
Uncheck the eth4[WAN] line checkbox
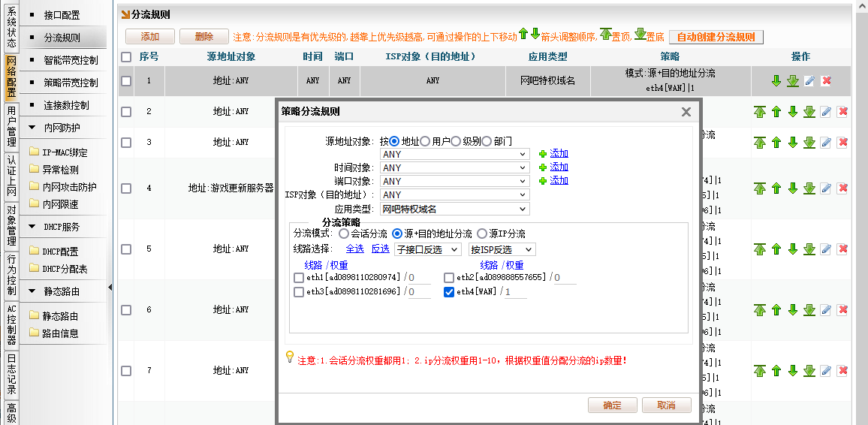click(x=449, y=292)
